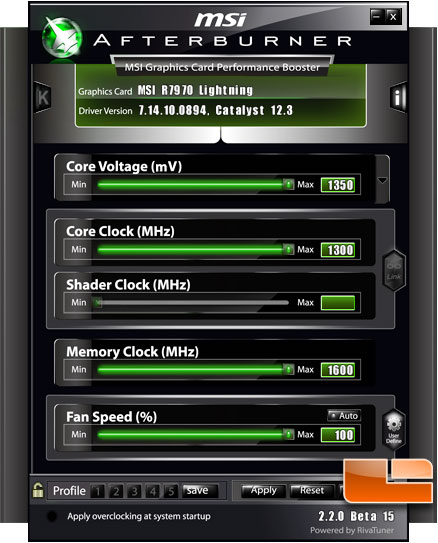This screenshot has width=438, height=543.
Task: Click the Memory Clock value field 1600
Action: coord(338,370)
